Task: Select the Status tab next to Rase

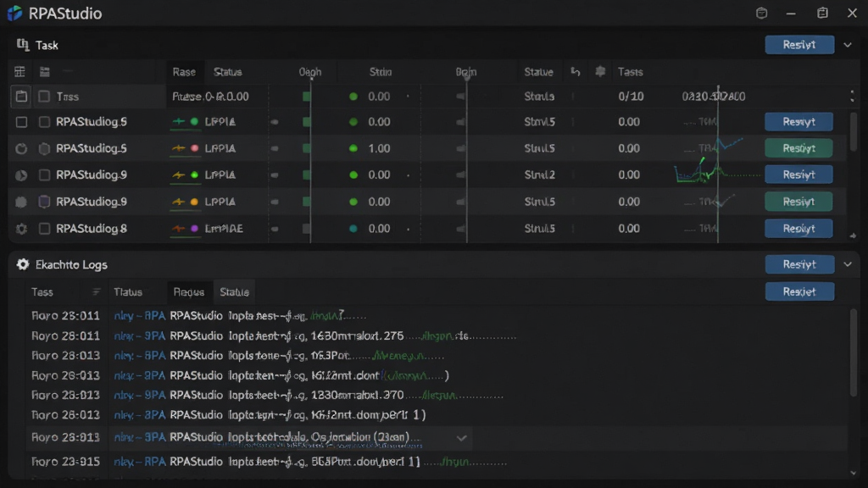Action: [x=227, y=72]
